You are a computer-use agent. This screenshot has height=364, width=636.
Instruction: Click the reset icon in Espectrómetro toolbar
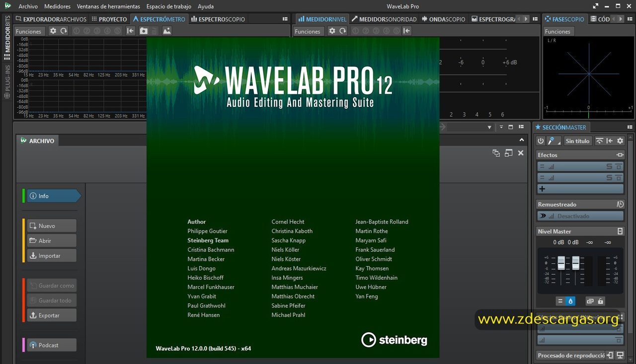tap(64, 31)
